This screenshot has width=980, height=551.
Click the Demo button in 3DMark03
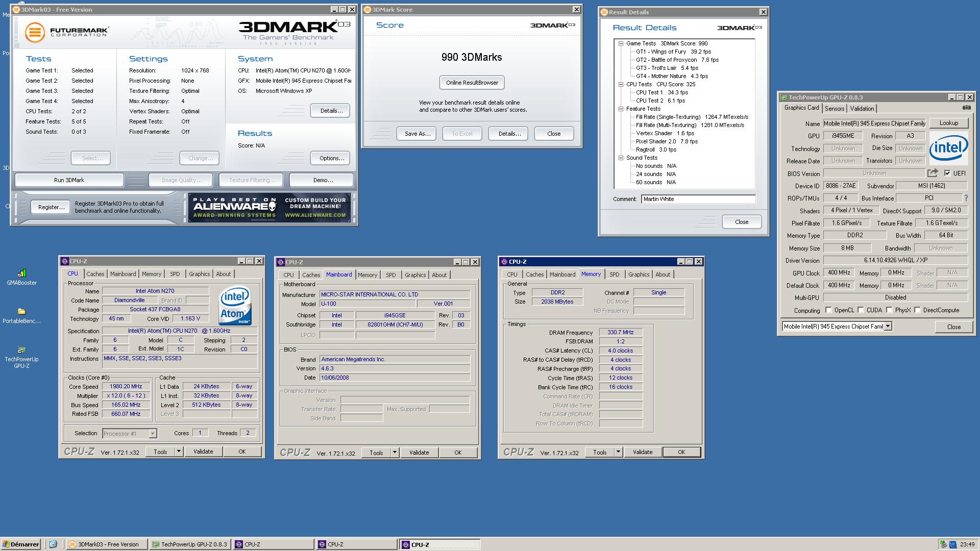pos(323,180)
